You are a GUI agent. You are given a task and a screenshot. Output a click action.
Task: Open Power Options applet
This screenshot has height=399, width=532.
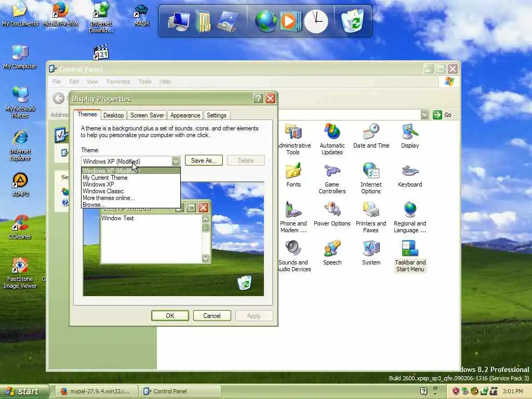(x=332, y=214)
